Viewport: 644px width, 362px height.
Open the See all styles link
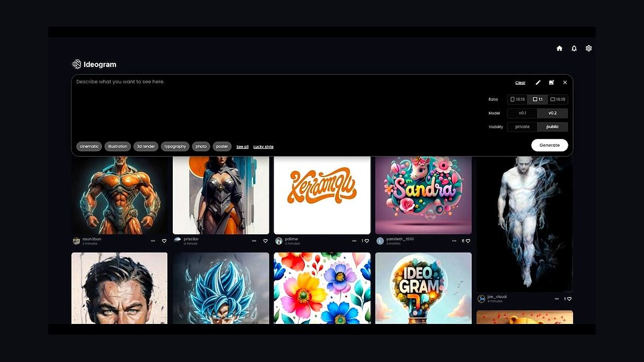[x=243, y=147]
